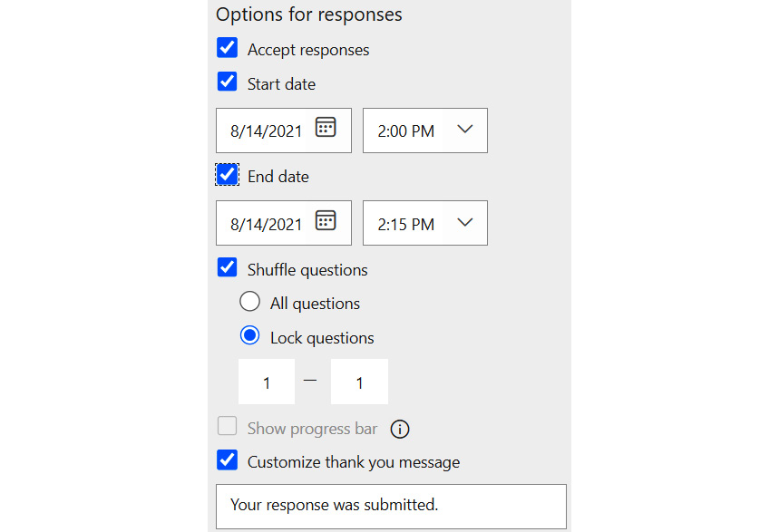Uncheck Customize thank you message
The image size is (779, 532).
tap(227, 460)
